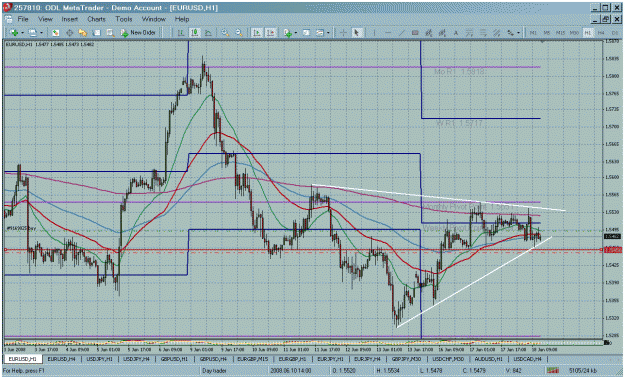Open the Charts menu
Screen dimensions: 625x377
click(x=96, y=19)
